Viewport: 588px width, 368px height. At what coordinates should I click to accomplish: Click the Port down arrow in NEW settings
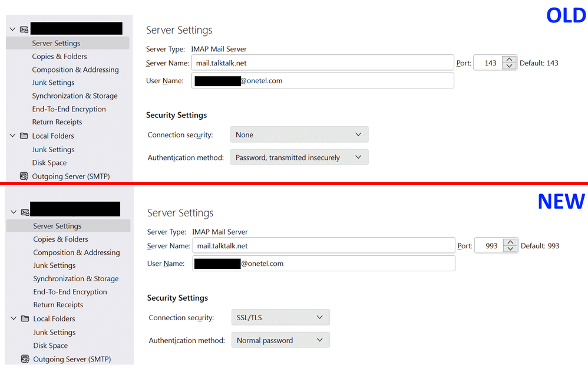click(509, 248)
